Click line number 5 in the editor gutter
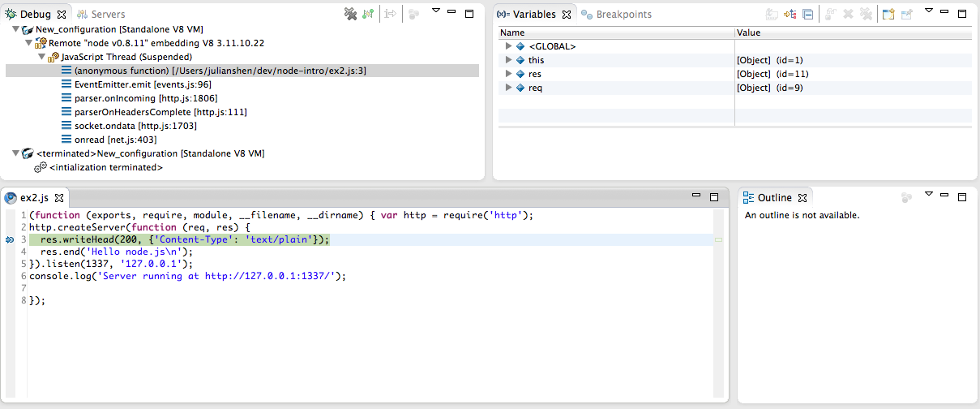The width and height of the screenshot is (980, 409). tap(24, 264)
